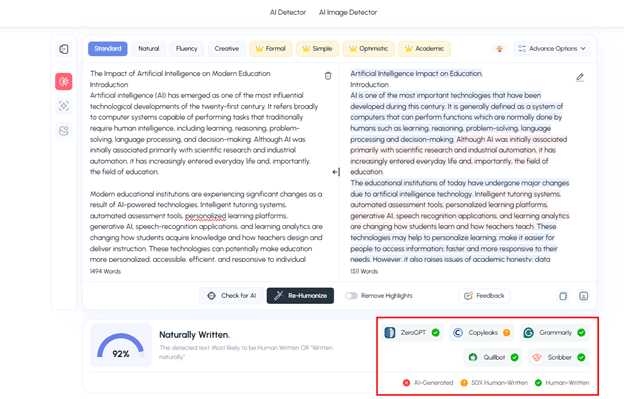The height and width of the screenshot is (399, 624).
Task: Expand the Advance Options dropdown
Action: [552, 49]
